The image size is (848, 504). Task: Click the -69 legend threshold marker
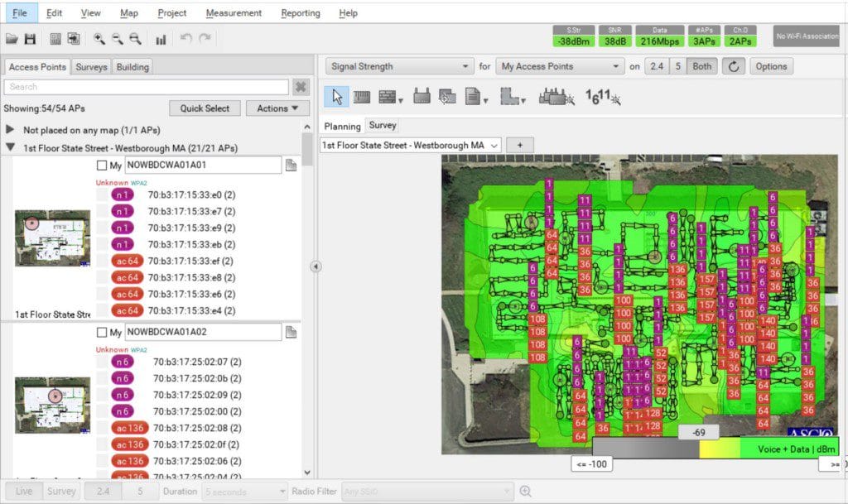point(699,432)
